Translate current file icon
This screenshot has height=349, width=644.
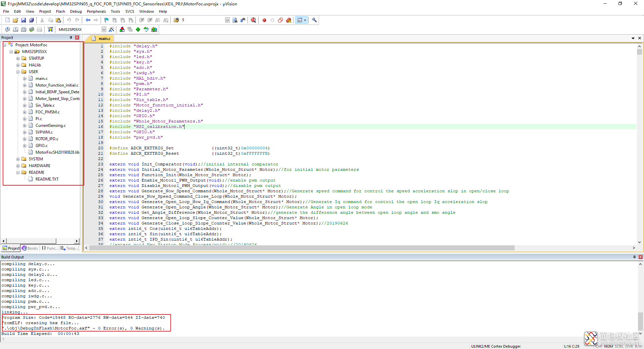(7, 30)
